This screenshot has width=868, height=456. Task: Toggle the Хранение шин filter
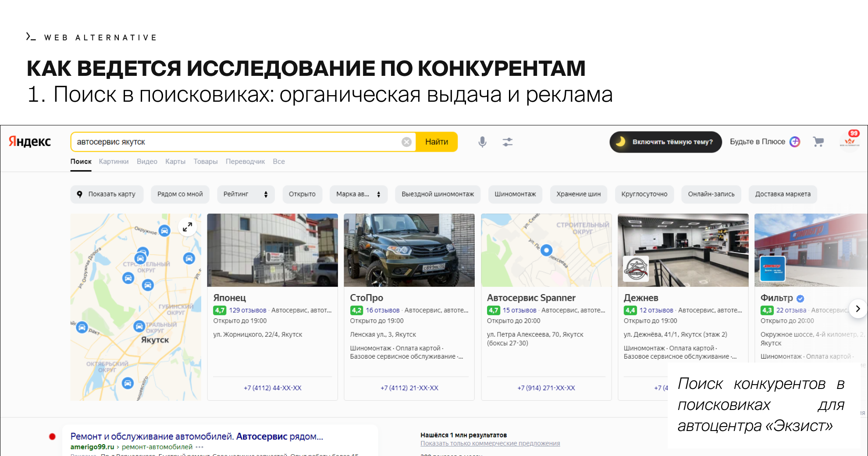(579, 194)
